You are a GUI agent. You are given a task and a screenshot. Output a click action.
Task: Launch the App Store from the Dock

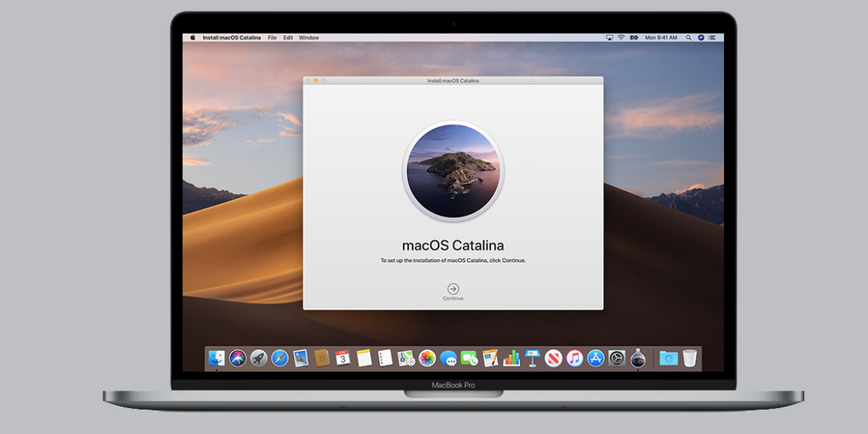(x=595, y=358)
